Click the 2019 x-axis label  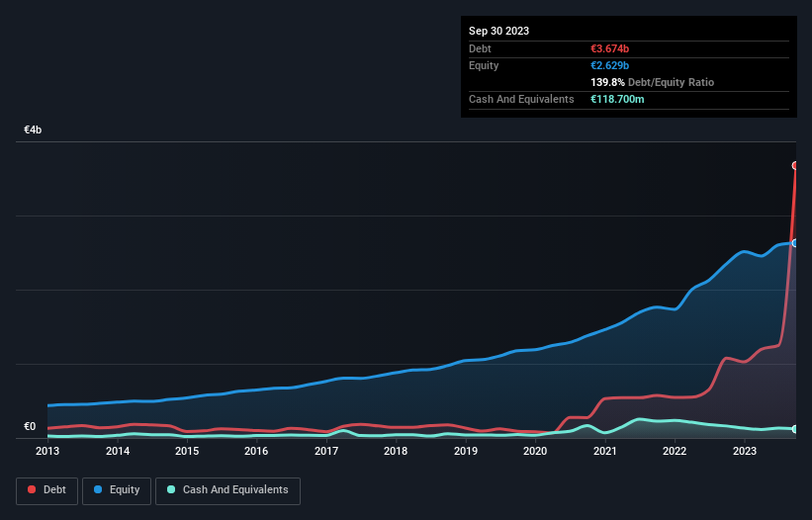[x=466, y=451]
